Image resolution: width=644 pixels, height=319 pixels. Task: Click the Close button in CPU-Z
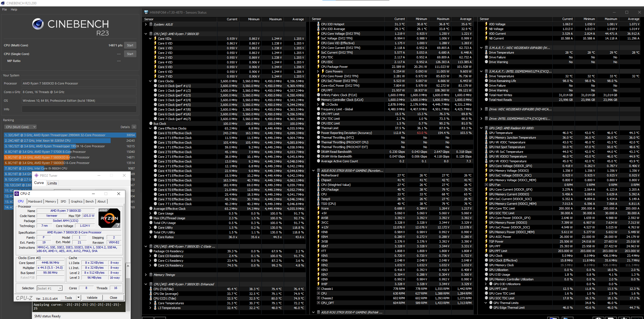[x=113, y=298]
